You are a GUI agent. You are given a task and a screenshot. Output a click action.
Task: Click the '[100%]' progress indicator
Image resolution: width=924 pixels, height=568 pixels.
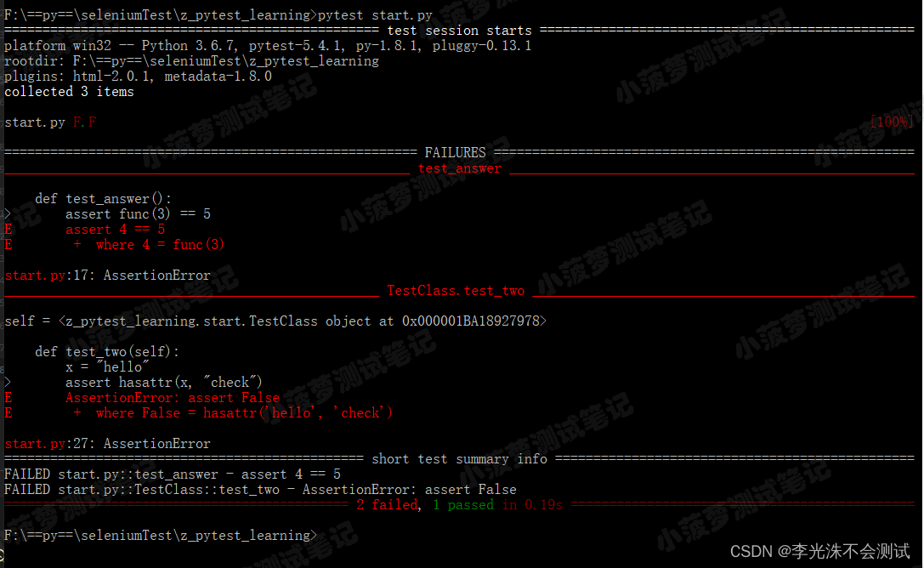coord(891,122)
